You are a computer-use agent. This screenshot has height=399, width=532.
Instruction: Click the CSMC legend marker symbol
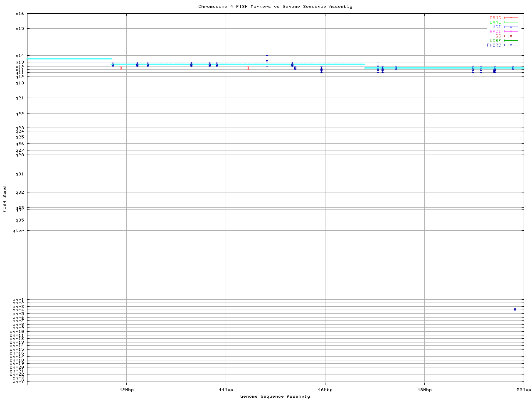[x=511, y=18]
